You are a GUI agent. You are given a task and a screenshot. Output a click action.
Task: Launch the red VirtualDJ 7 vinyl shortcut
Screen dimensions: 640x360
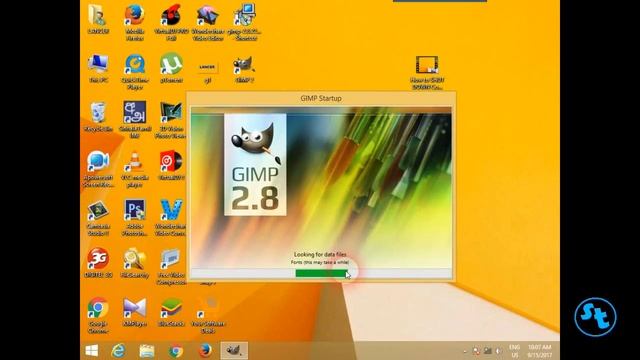(171, 166)
